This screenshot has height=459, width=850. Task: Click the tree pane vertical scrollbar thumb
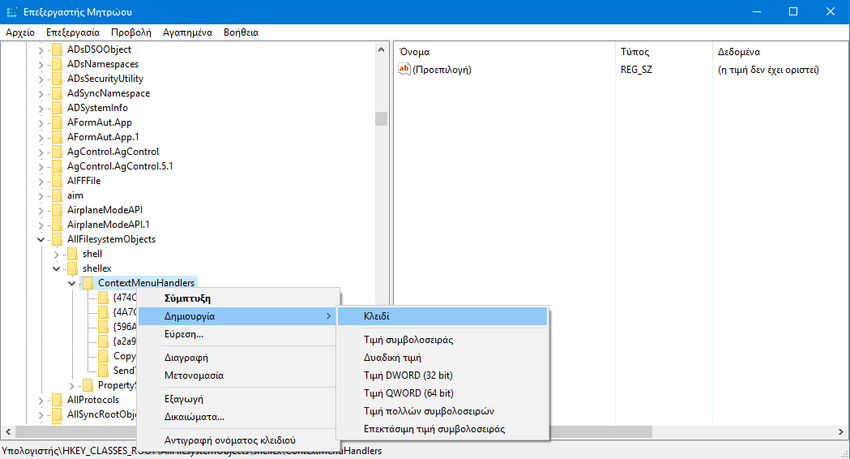click(381, 118)
